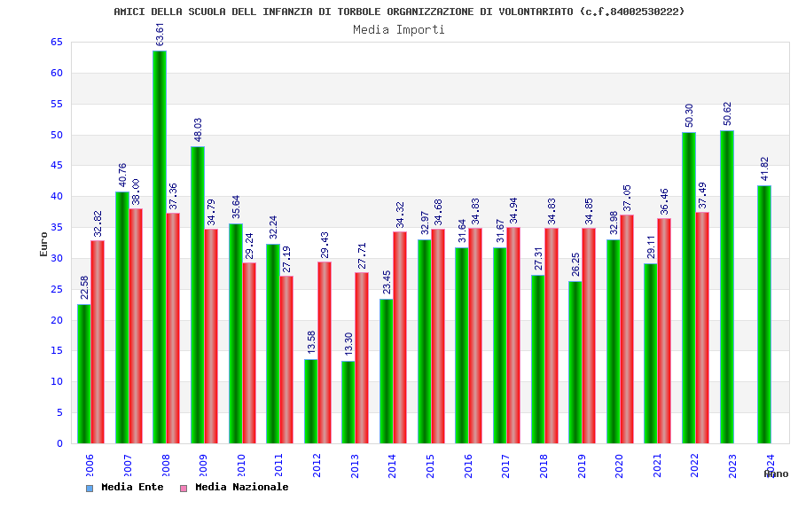This screenshot has width=798, height=532.
Task: Click the green 2019 bar labeled 26.25
Action: click(575, 363)
